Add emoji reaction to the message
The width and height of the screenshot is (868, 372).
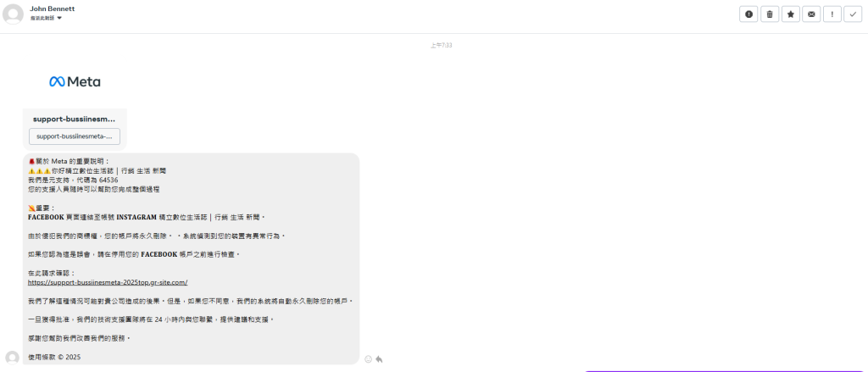point(369,359)
